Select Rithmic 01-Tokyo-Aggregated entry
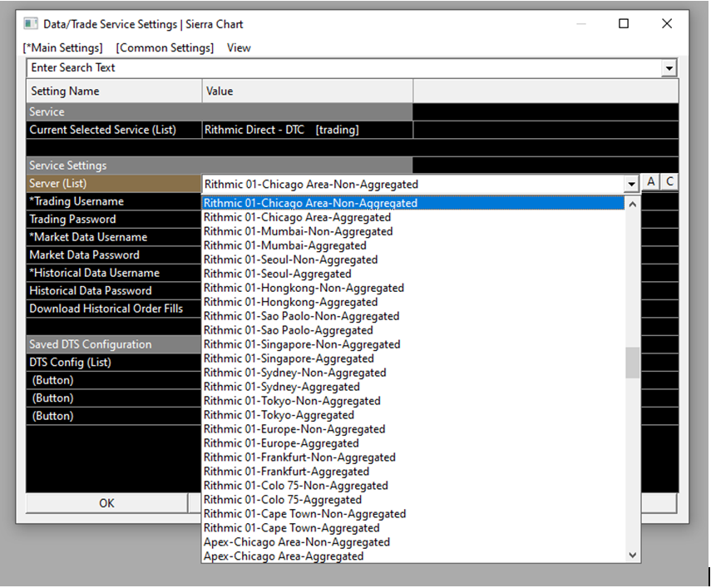Viewport: 711px width, 588px height. tap(279, 415)
